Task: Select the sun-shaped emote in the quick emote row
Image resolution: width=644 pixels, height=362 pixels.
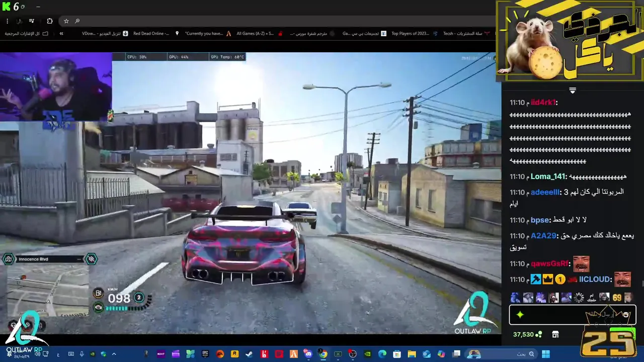Action: pos(579,298)
